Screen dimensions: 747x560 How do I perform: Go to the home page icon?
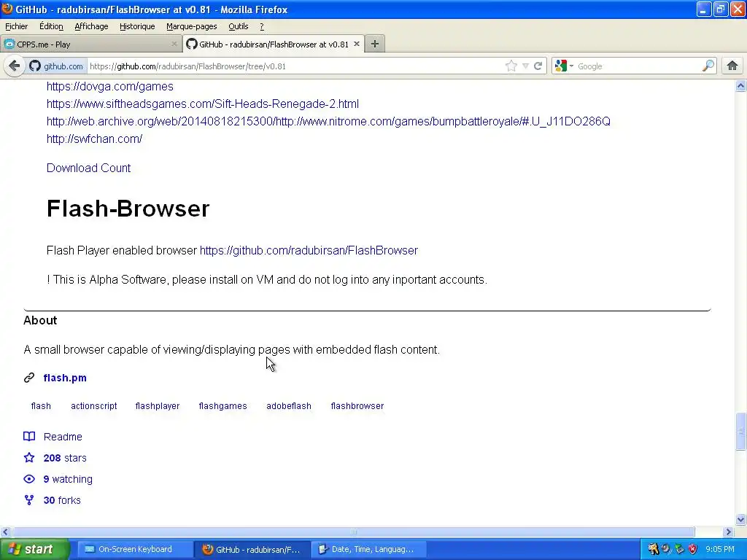click(x=732, y=66)
